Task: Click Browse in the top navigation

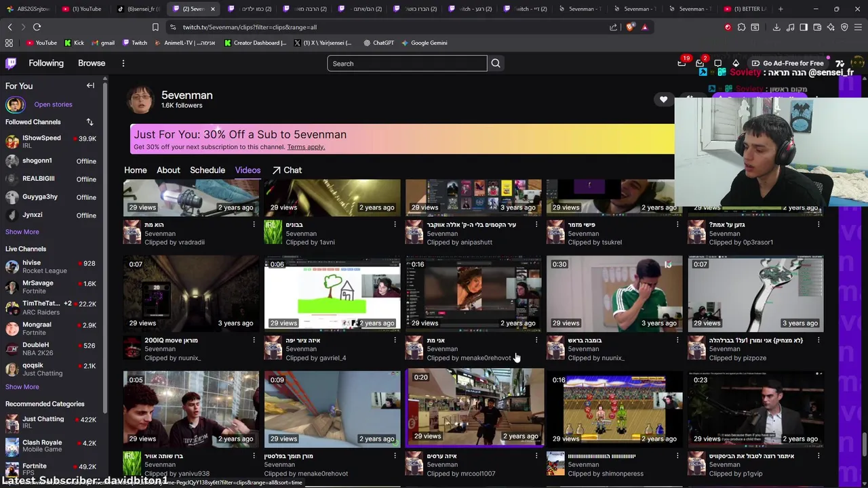Action: (x=92, y=63)
